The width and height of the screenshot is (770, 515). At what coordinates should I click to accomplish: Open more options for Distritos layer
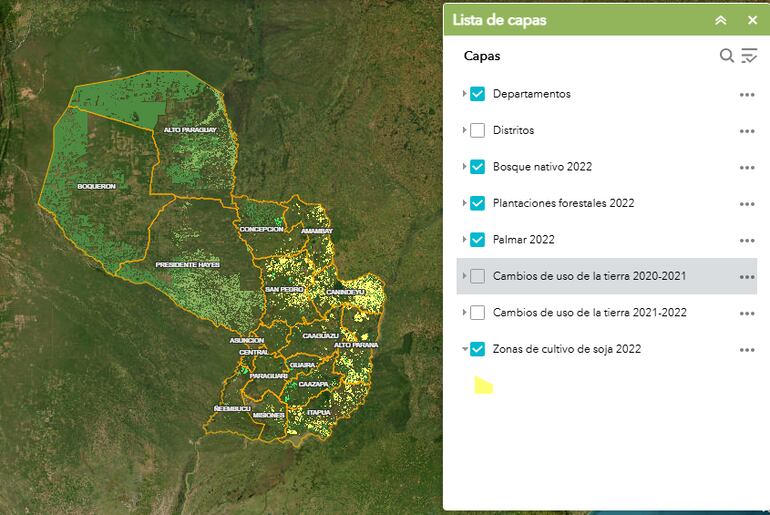746,131
